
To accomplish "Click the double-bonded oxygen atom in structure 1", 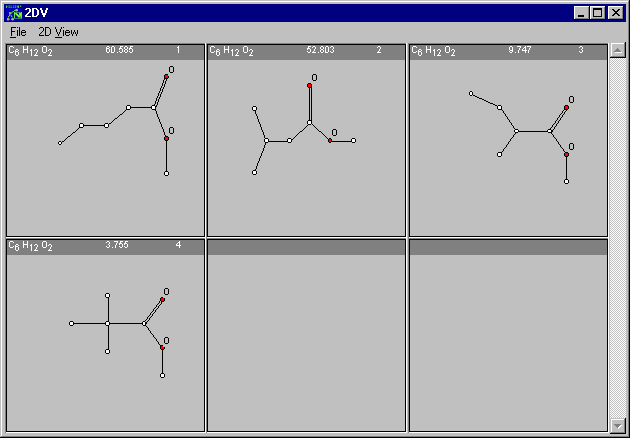I will 166,76.
